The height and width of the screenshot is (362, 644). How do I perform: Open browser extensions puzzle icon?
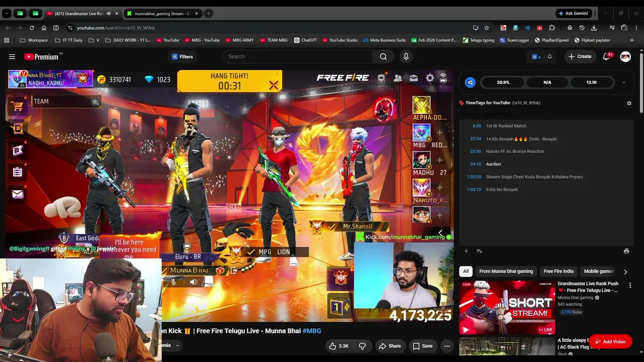tap(552, 28)
